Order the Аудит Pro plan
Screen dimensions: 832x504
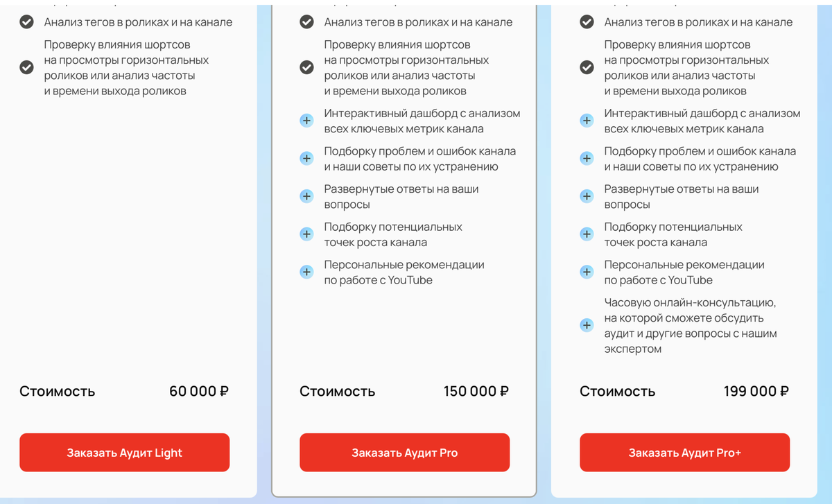404,453
